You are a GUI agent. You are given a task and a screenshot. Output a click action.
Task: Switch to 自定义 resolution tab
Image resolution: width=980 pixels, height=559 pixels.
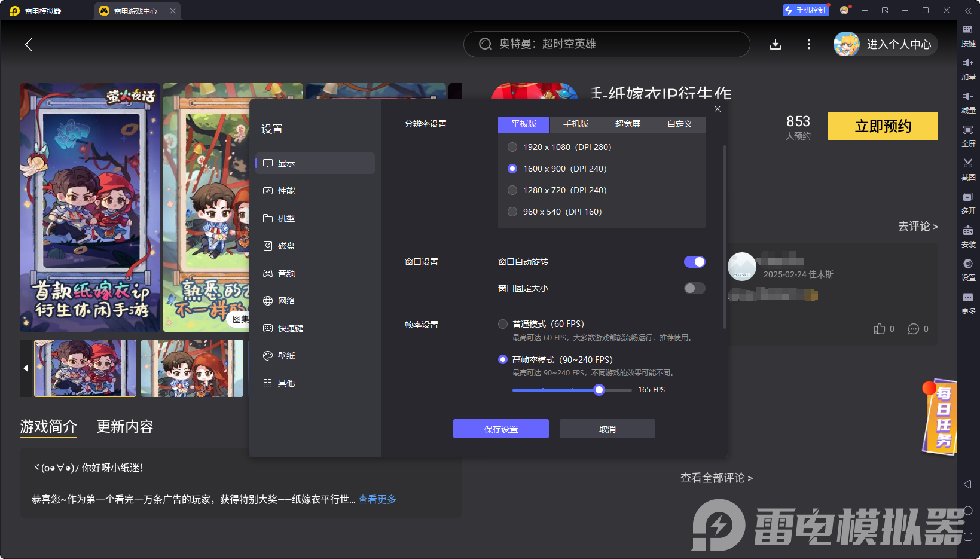680,124
